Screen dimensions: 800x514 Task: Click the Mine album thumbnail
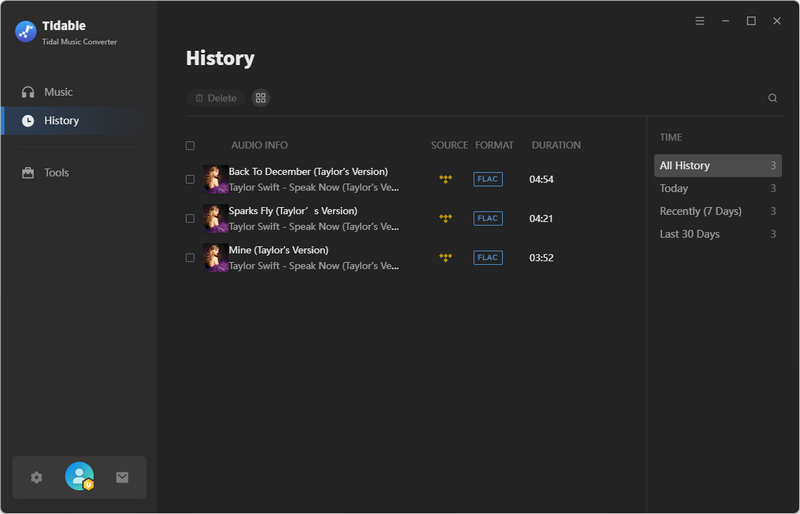click(x=215, y=258)
